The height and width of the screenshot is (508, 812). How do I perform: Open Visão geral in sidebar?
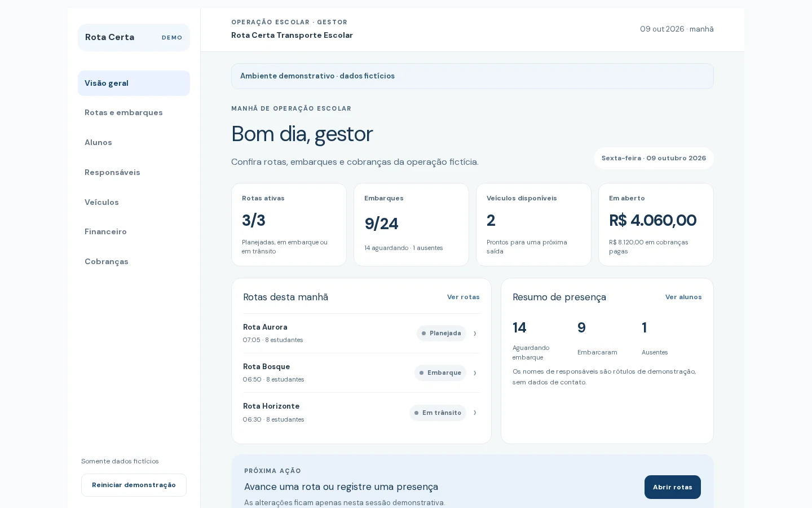click(134, 83)
